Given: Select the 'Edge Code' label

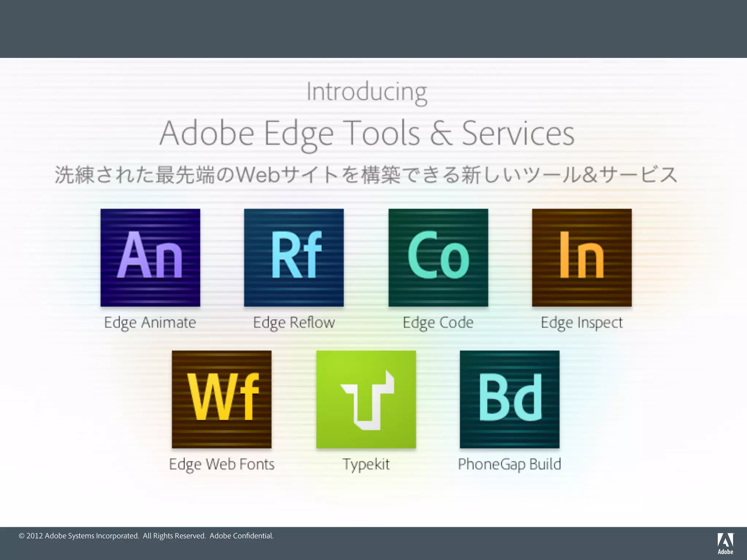Looking at the screenshot, I should 438,323.
